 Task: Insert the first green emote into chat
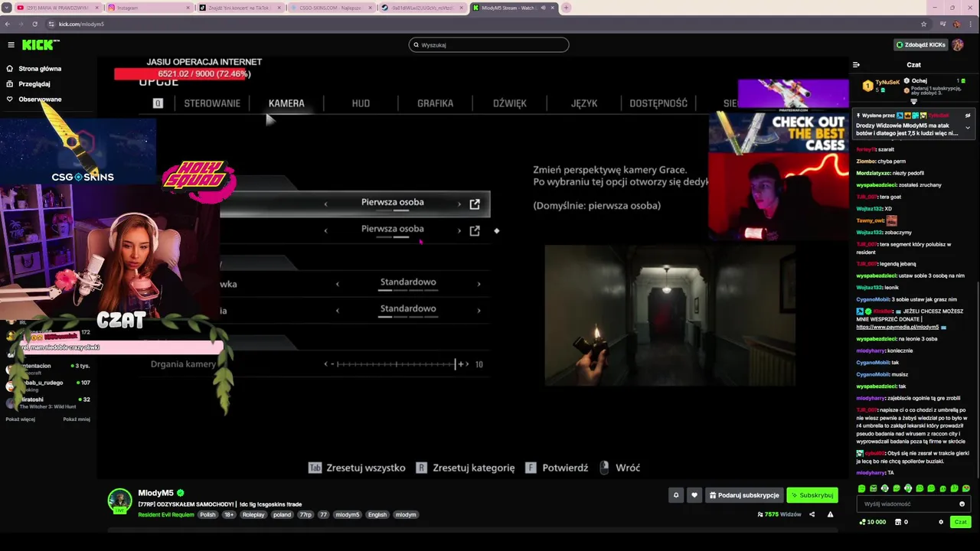[861, 488]
